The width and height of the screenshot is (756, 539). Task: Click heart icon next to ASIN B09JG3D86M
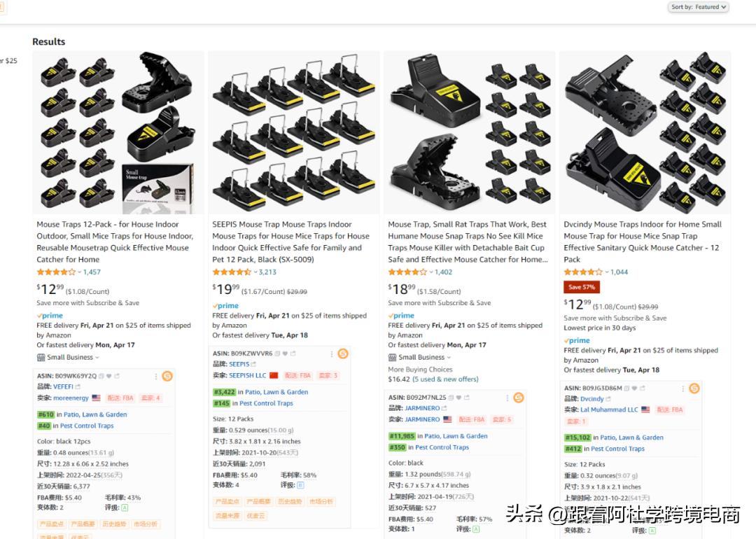(x=634, y=388)
